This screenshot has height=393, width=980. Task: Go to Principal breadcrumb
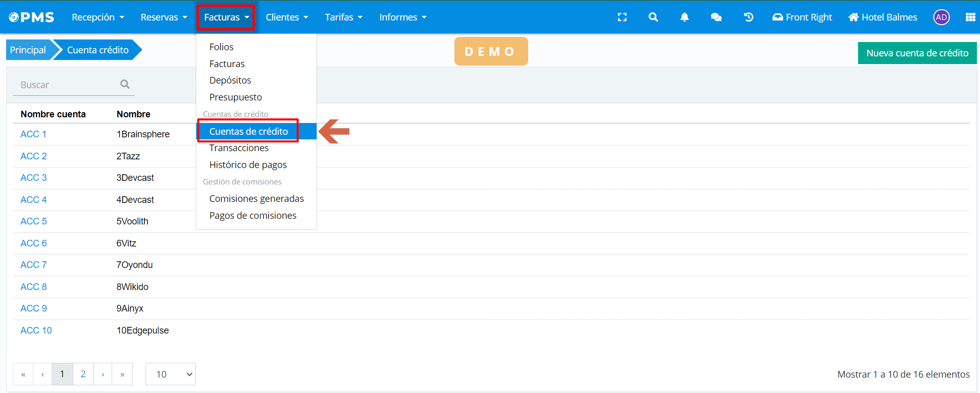coord(28,50)
